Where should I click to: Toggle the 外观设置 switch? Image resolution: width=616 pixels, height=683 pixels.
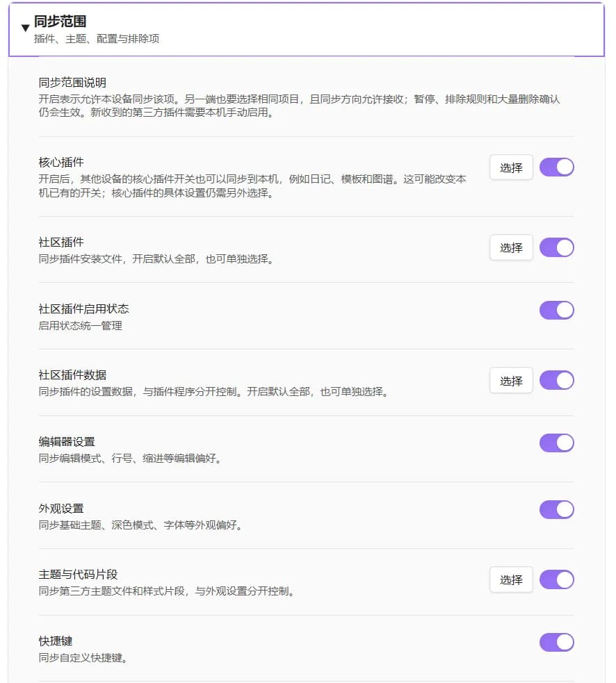click(557, 509)
